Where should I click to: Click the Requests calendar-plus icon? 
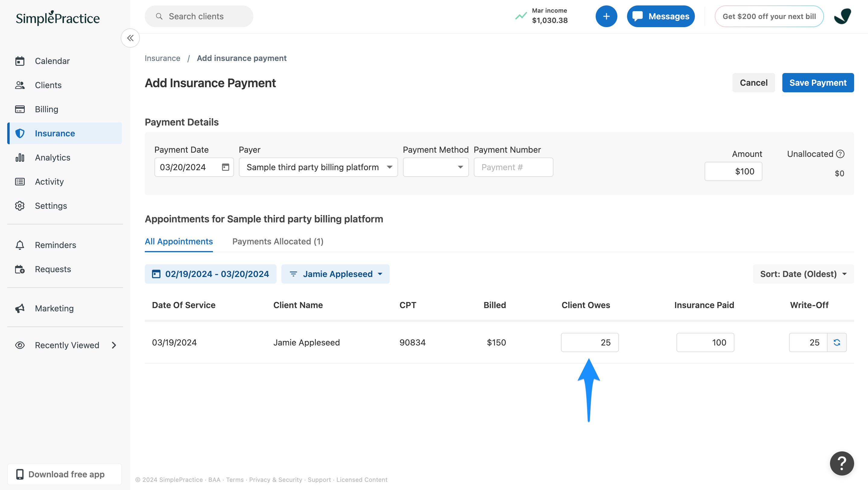click(20, 269)
